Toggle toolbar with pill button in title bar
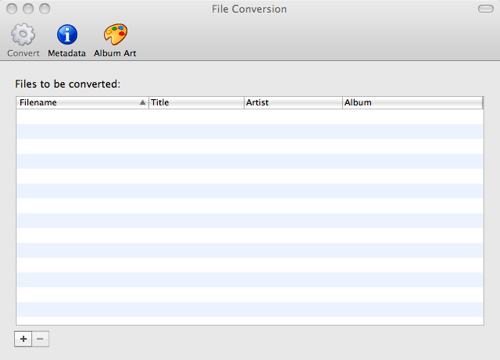Screen dimensions: 500x360 486,9
